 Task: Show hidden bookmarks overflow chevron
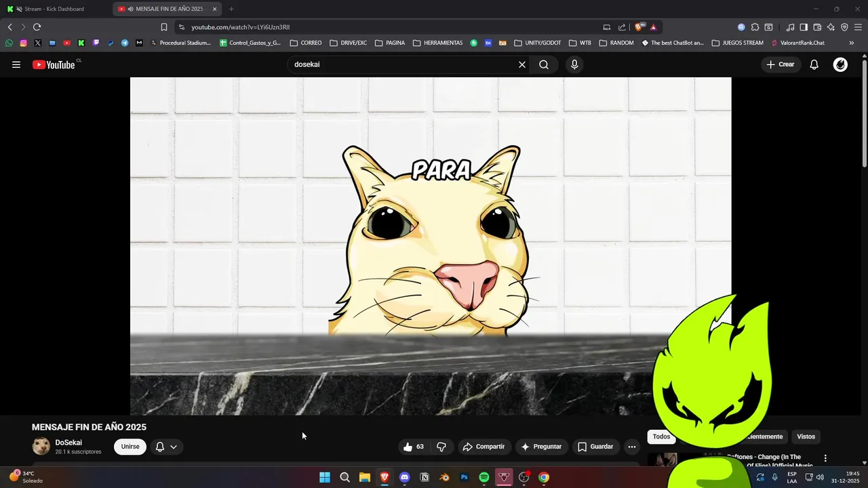pyautogui.click(x=852, y=43)
